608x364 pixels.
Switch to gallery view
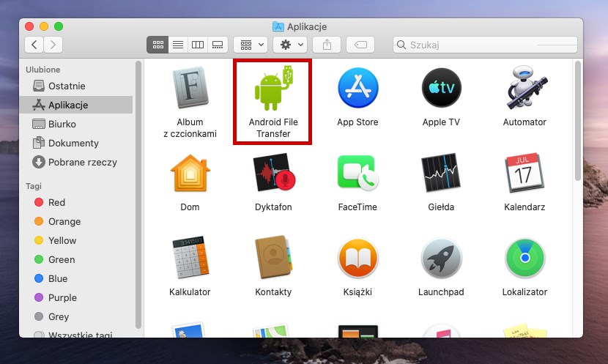pyautogui.click(x=218, y=45)
